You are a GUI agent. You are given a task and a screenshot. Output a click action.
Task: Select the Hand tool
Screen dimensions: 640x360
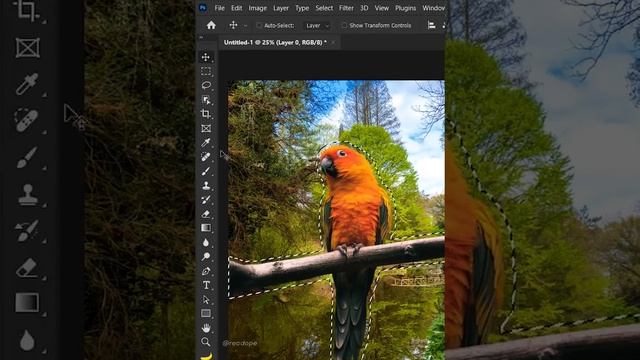tap(206, 328)
